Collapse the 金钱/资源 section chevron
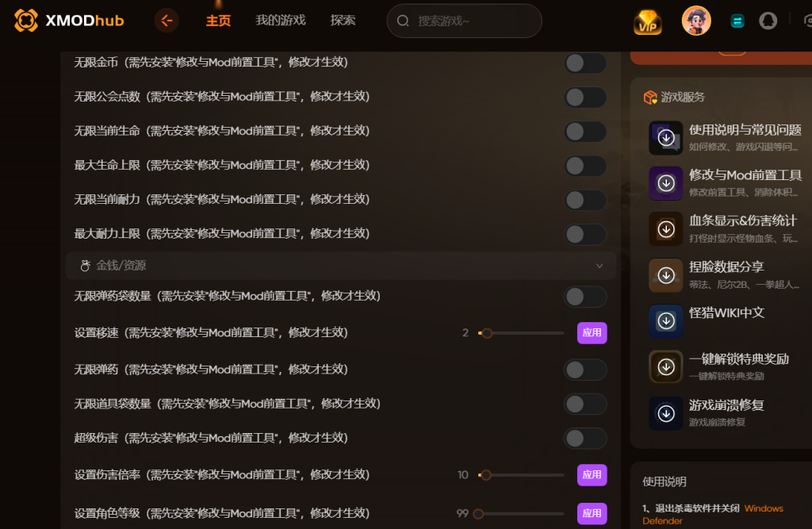This screenshot has width=812, height=529. coord(599,266)
